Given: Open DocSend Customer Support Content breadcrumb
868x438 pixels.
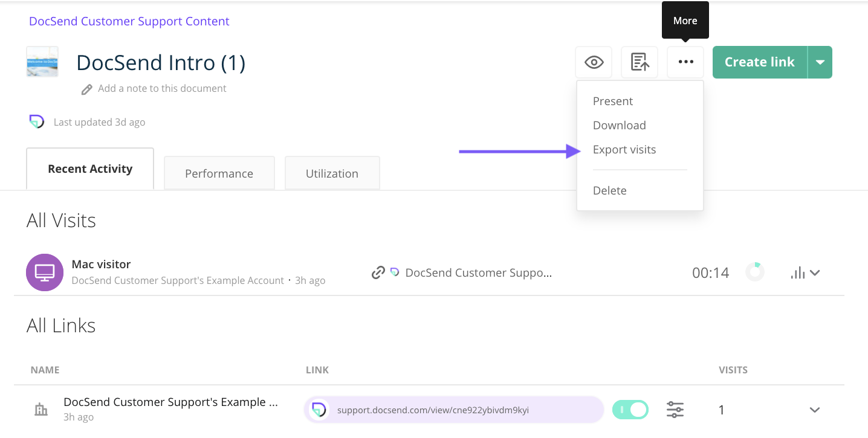Looking at the screenshot, I should pyautogui.click(x=129, y=21).
